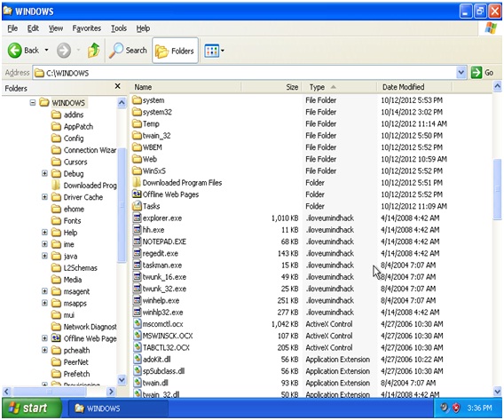
Task: Expand the java folder node
Action: click(x=44, y=256)
